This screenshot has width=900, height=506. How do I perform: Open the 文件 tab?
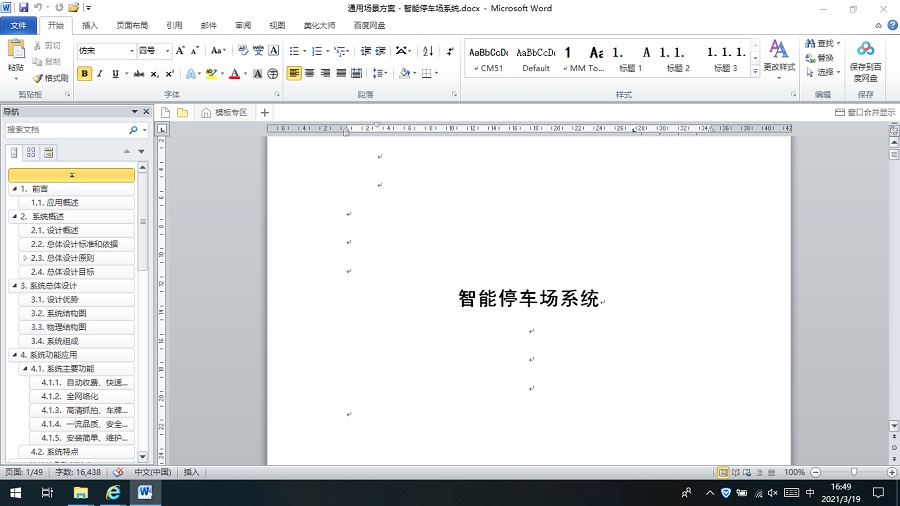pyautogui.click(x=18, y=25)
